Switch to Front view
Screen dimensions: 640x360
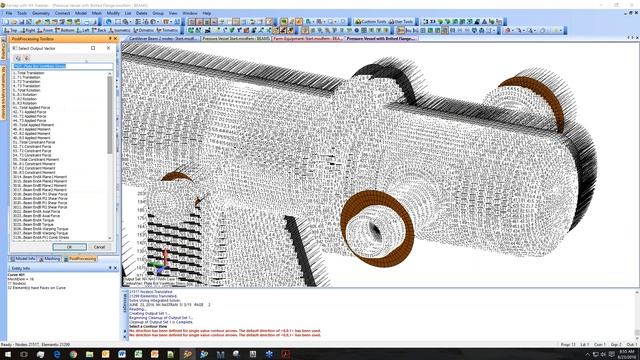[45, 30]
